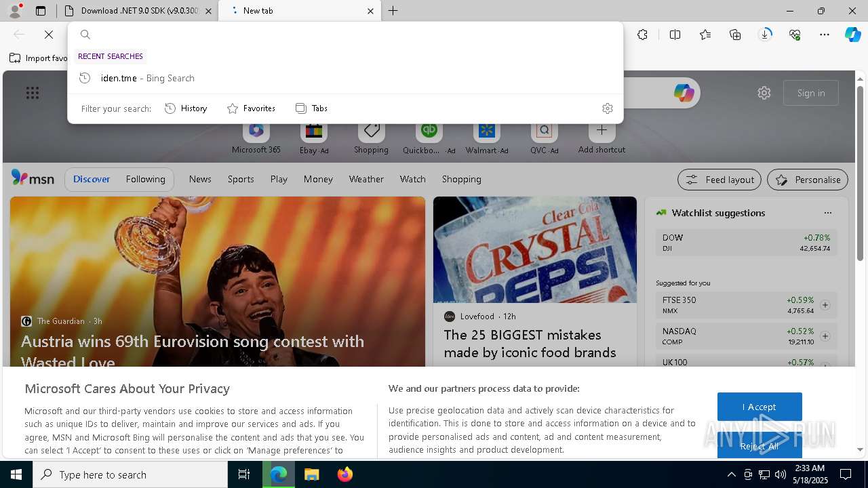This screenshot has width=868, height=488.
Task: Open the Austria wins Eurovision article
Action: tap(193, 350)
